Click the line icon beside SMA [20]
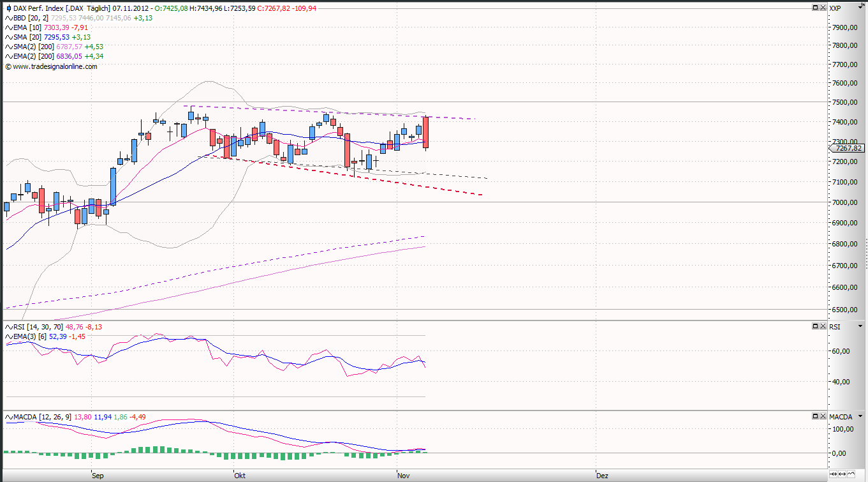This screenshot has width=868, height=482. pyautogui.click(x=8, y=37)
